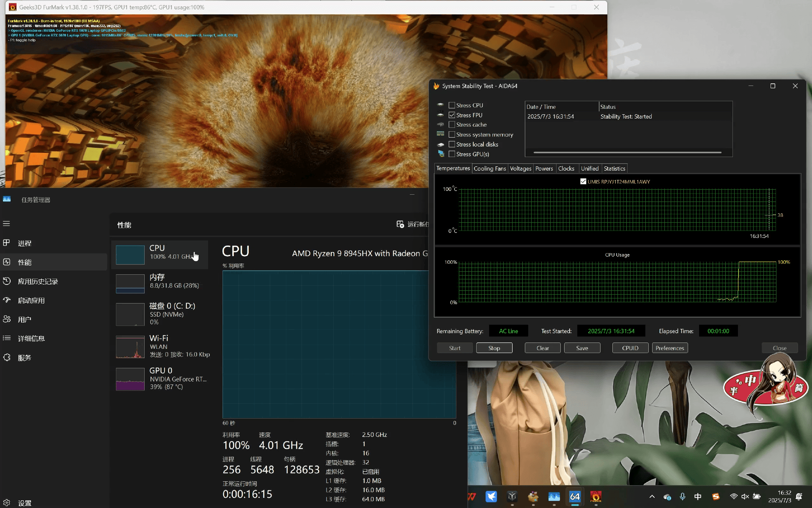This screenshot has width=812, height=508.
Task: Open the taskbar clock showing 16:32
Action: pos(780,497)
